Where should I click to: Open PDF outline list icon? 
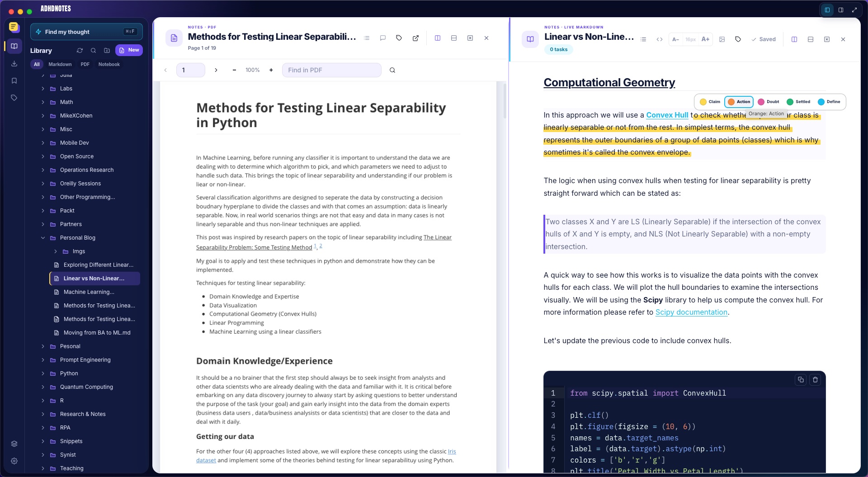point(367,38)
